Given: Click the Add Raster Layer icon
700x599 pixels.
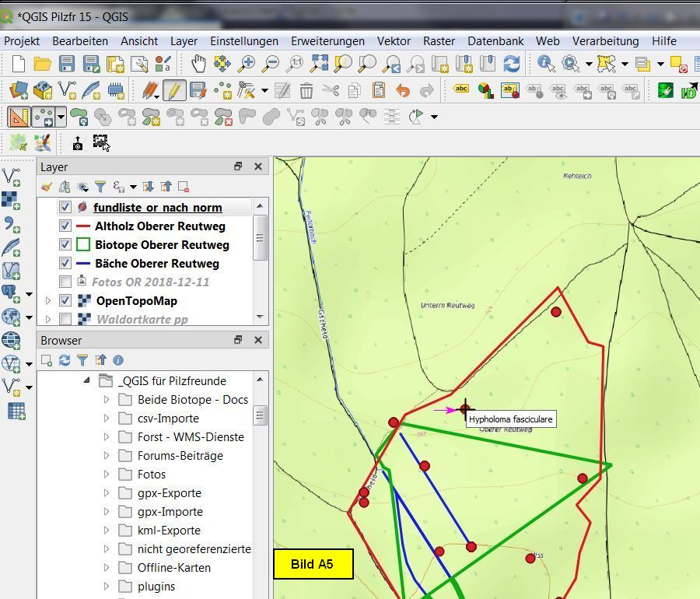Looking at the screenshot, I should [x=10, y=200].
